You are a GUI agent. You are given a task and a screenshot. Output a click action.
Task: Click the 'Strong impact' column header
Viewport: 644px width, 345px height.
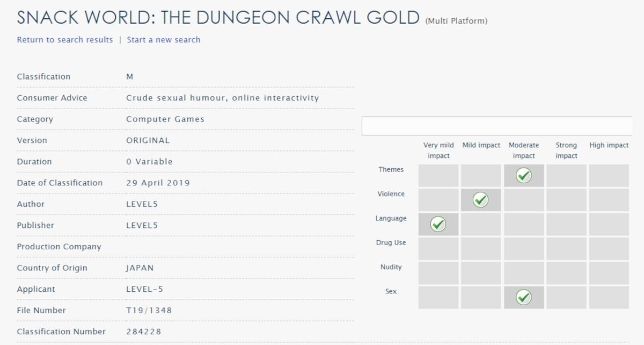(x=566, y=150)
